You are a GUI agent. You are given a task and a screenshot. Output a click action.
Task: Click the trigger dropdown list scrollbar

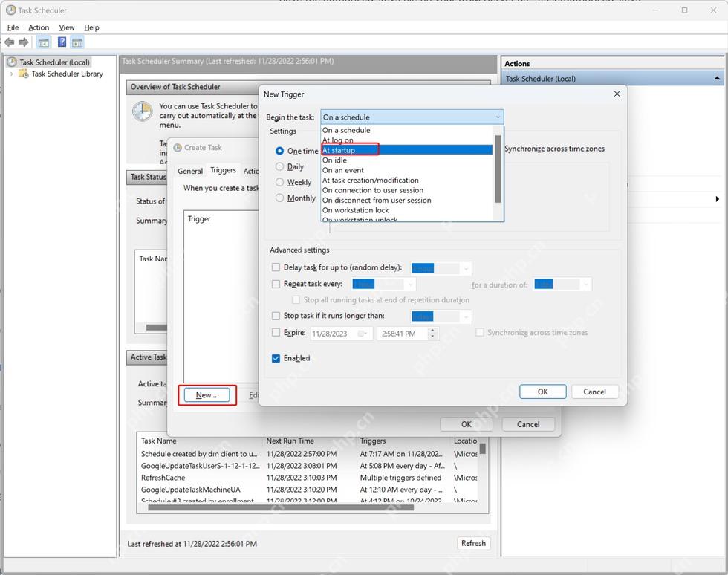(498, 169)
